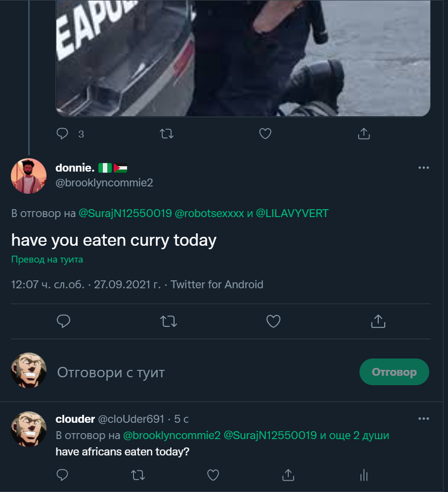Image resolution: width=448 pixels, height=492 pixels.
Task: Click 'Превод на туита' translate link
Action: (x=47, y=260)
